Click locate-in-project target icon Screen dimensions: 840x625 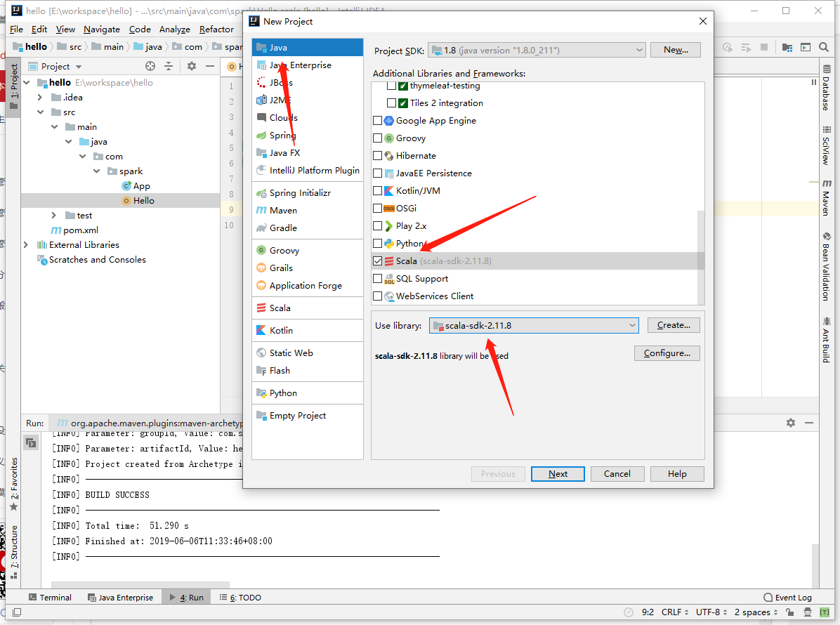150,66
